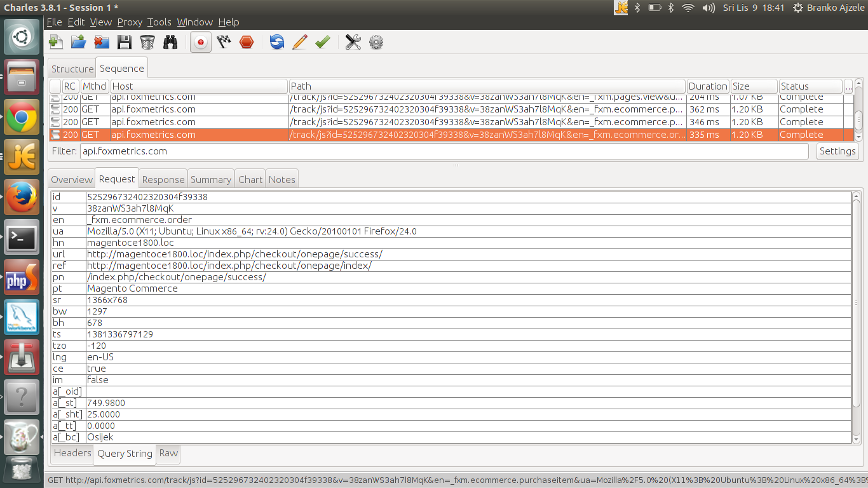This screenshot has height=488, width=868.
Task: Toggle breakpoints with the red hexagon icon
Action: (x=247, y=43)
